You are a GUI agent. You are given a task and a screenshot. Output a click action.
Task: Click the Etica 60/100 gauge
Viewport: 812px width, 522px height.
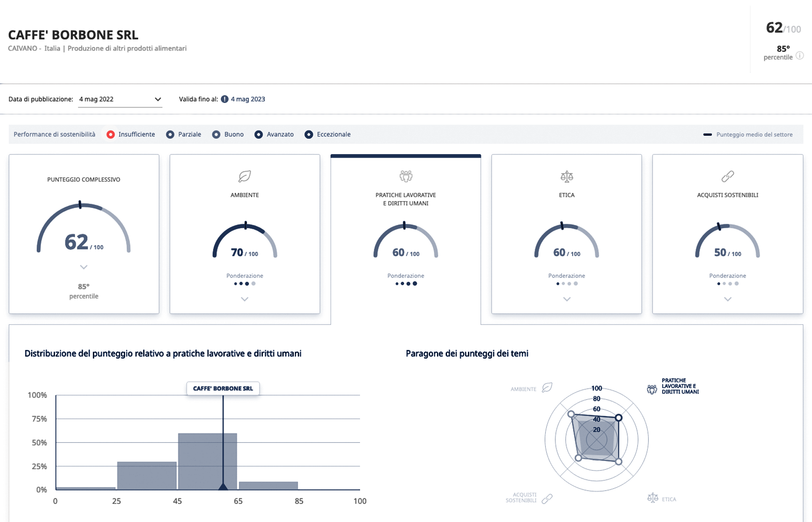point(567,240)
